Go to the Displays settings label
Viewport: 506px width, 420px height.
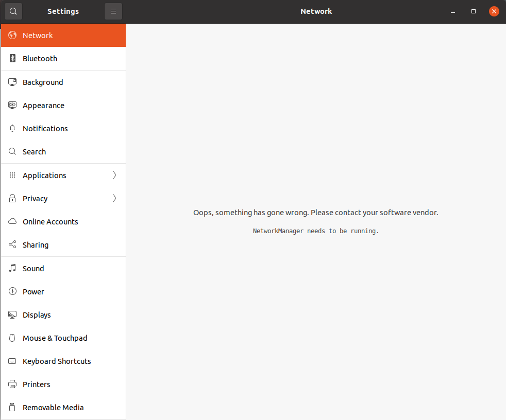tap(37, 315)
